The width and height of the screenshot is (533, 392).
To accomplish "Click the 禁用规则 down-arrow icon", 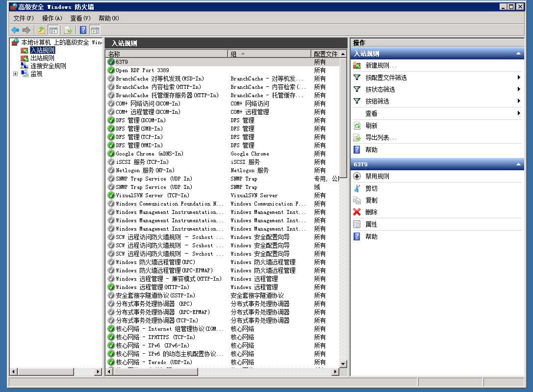I will tap(357, 176).
